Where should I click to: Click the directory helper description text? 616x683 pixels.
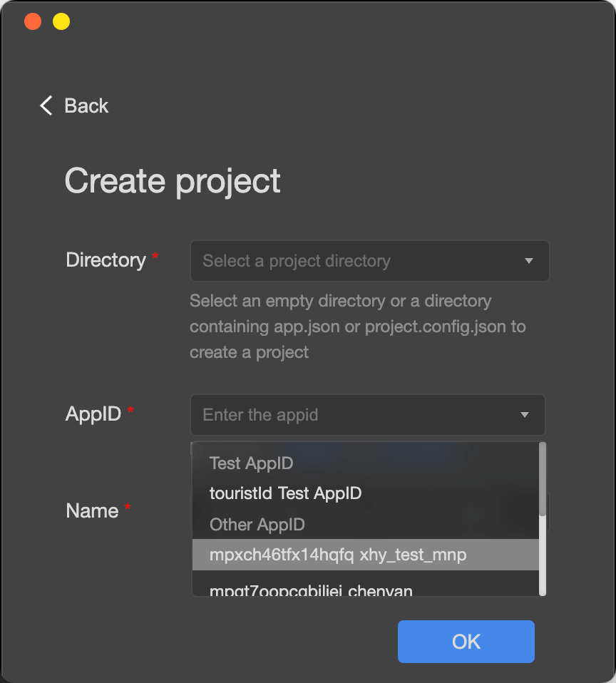356,327
